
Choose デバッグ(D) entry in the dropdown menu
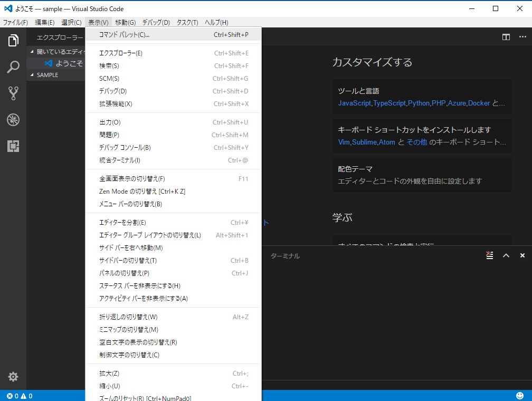pyautogui.click(x=173, y=91)
